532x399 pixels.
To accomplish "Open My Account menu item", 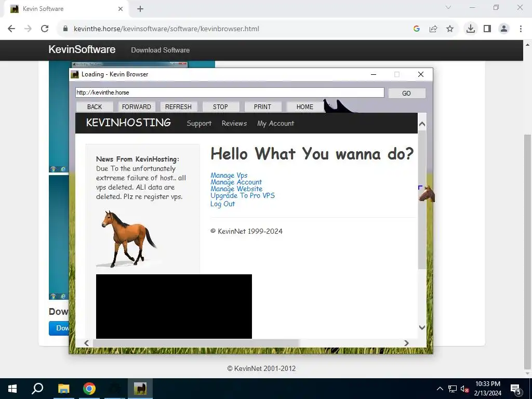I will pos(275,124).
